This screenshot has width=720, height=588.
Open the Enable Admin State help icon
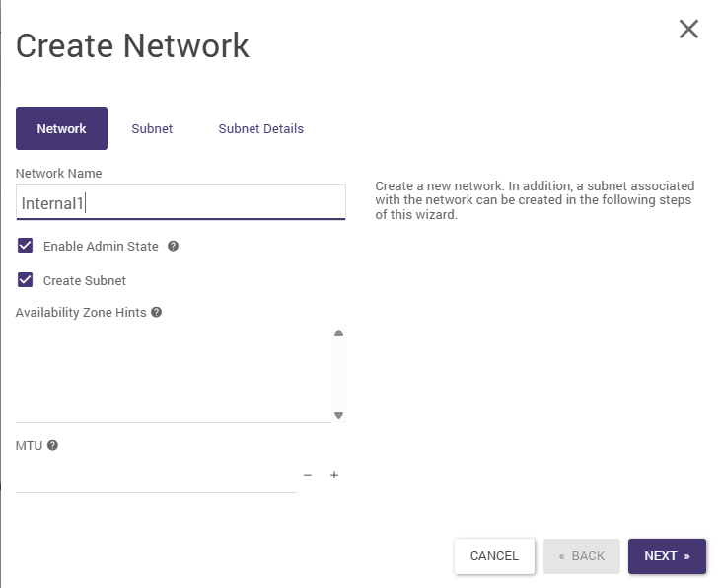(173, 247)
